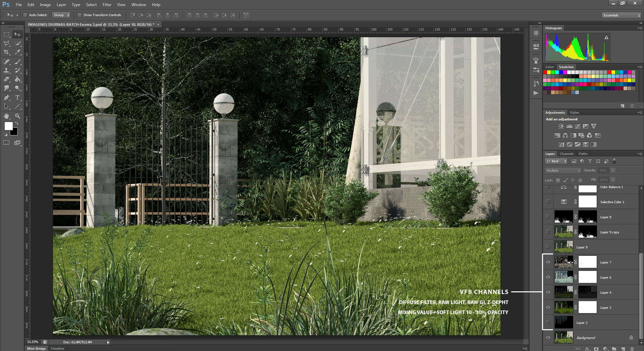Screen dimensions: 644x351
Task: Hide Layer 4 visibility eye
Action: pos(548,292)
